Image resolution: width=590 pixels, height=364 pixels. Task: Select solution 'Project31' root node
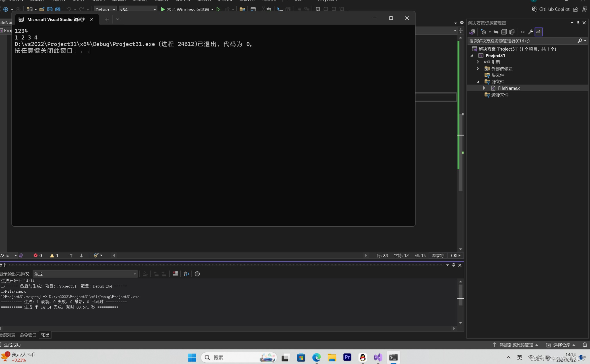[514, 49]
